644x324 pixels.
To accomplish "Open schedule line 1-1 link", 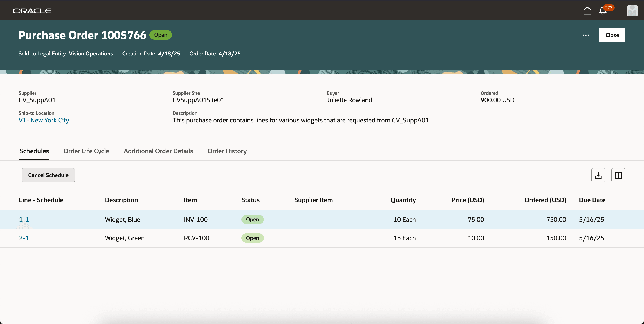I will click(x=24, y=219).
